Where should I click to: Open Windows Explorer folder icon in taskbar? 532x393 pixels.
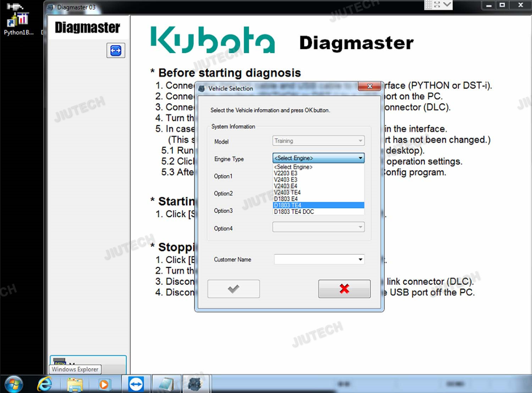tap(75, 384)
